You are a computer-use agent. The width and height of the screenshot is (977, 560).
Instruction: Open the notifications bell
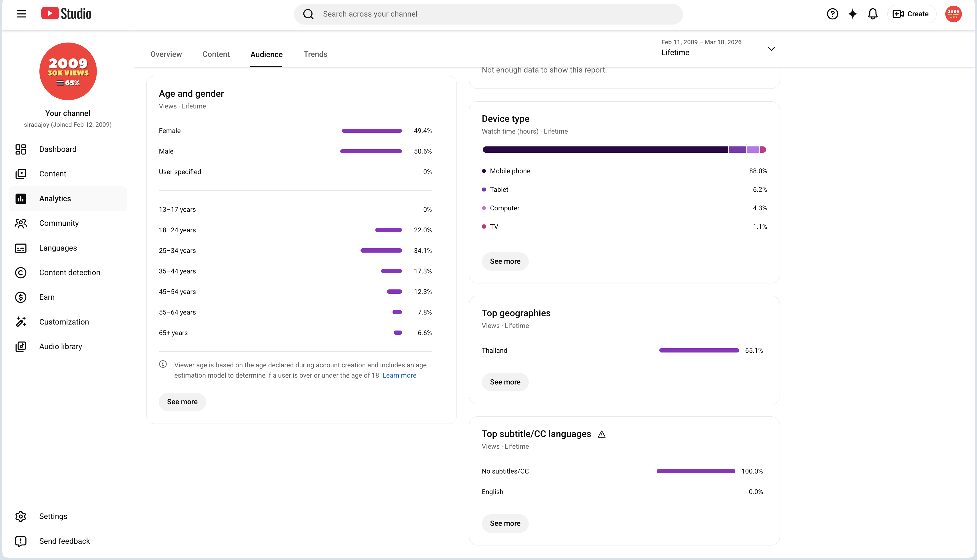click(x=873, y=14)
